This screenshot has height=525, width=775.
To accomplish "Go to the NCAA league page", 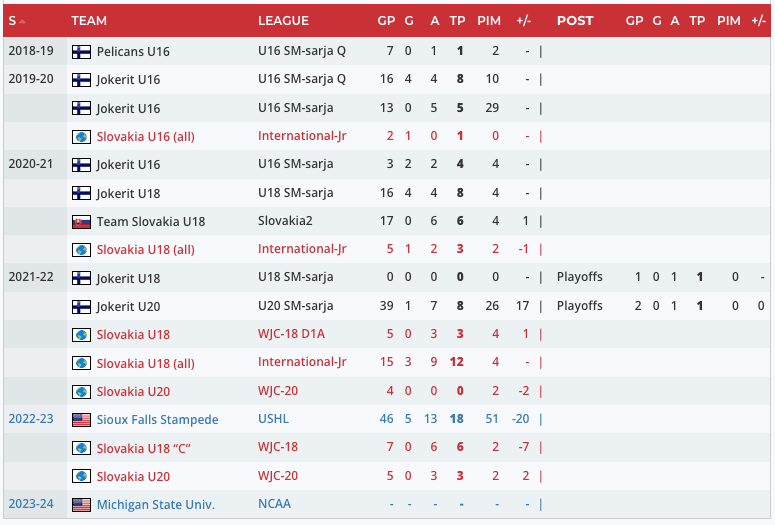I will (274, 505).
